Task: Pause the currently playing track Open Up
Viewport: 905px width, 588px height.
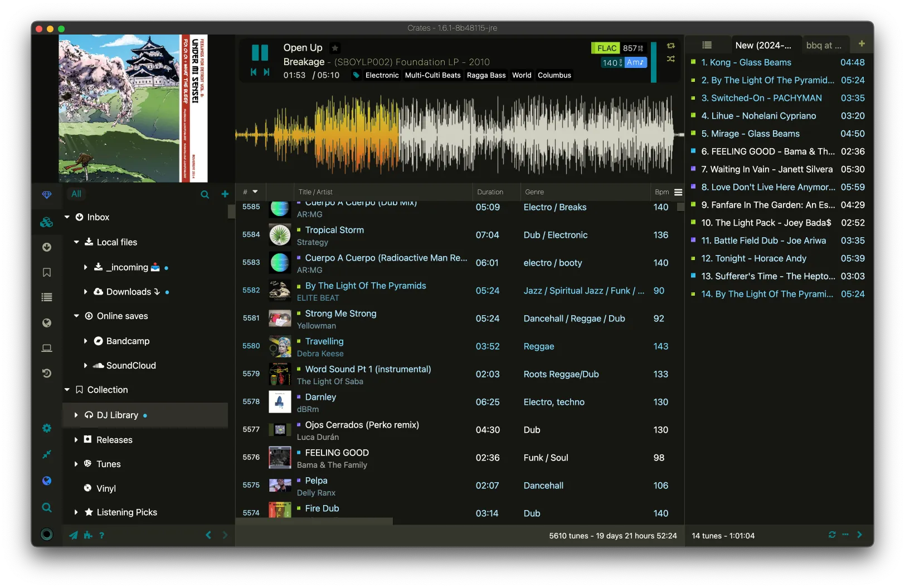Action: point(260,53)
